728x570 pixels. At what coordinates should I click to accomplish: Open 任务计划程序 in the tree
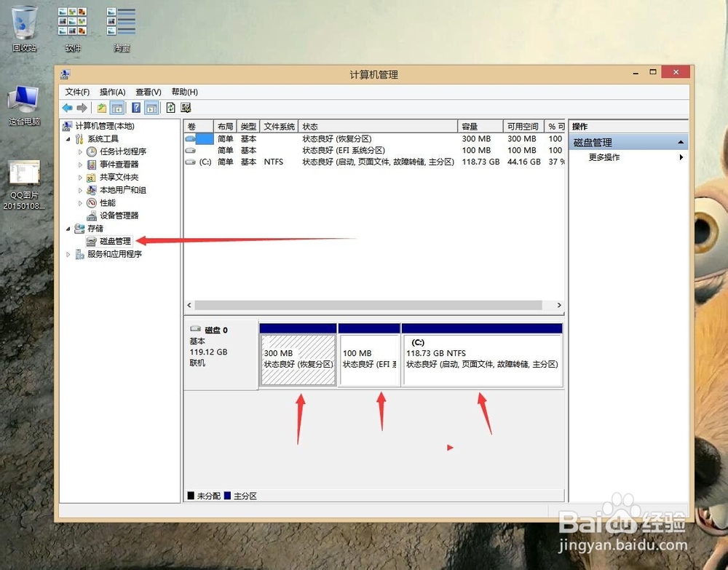pos(122,151)
